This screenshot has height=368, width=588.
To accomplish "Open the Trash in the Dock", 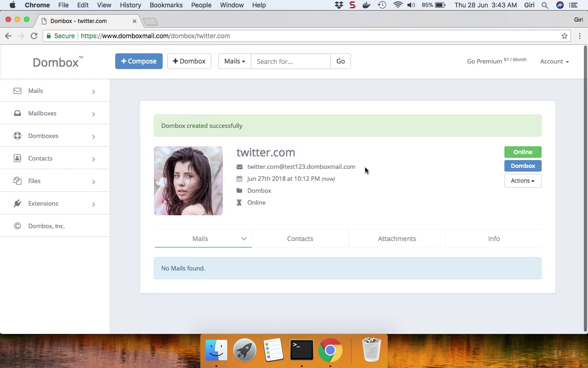I will (371, 350).
